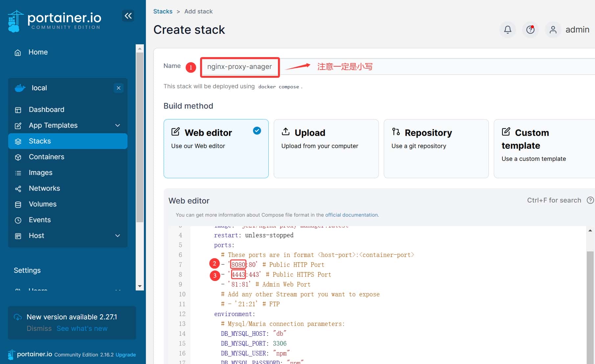This screenshot has width=595, height=364.
Task: Click the stack Name input field
Action: pos(427,67)
